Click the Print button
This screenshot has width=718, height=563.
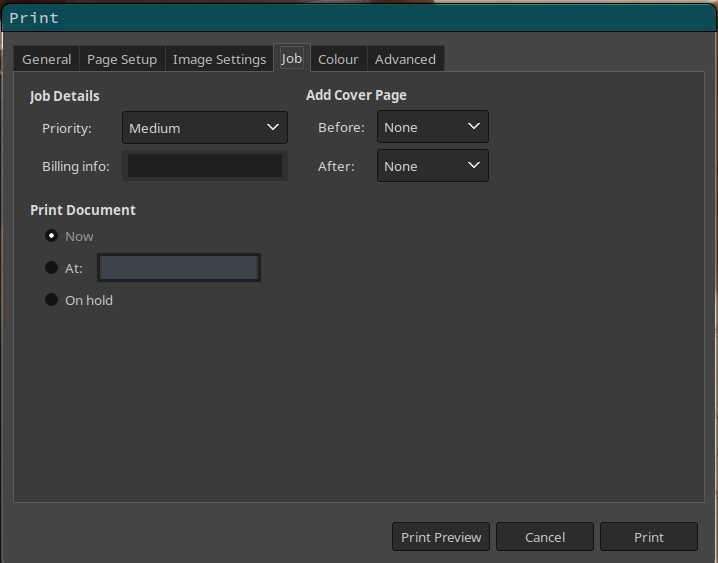click(x=648, y=537)
